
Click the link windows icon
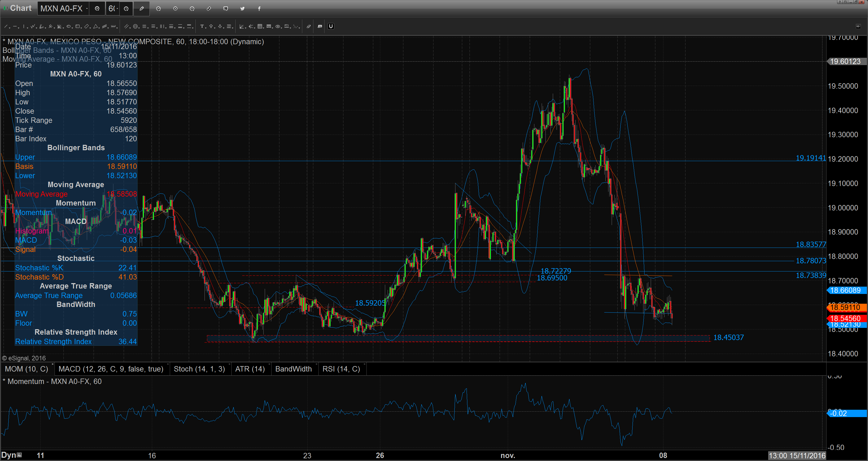point(209,8)
